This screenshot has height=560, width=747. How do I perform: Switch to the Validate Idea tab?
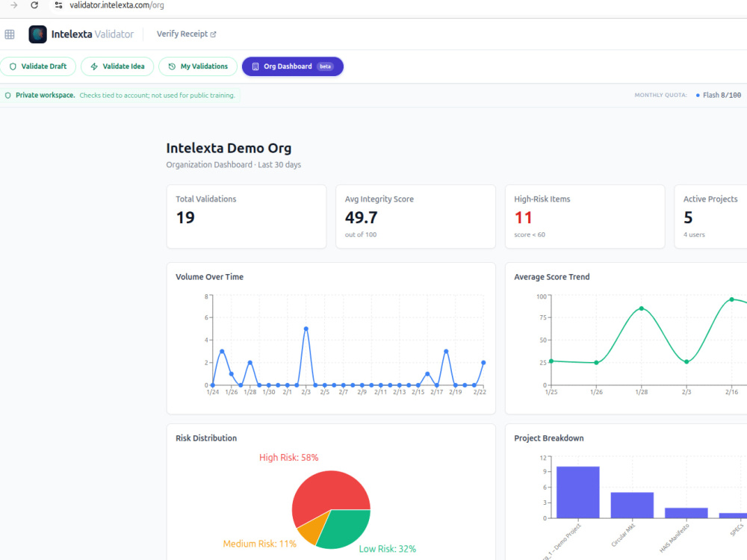coord(117,66)
